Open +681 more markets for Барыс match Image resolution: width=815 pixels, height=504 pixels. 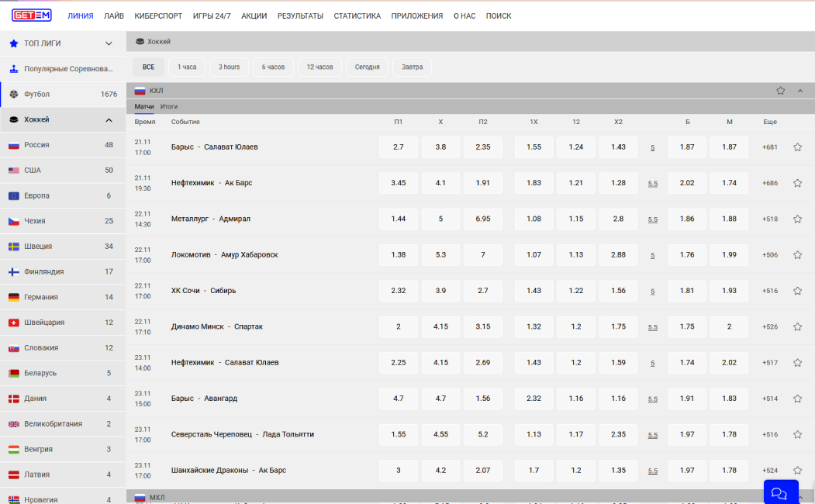click(x=769, y=147)
